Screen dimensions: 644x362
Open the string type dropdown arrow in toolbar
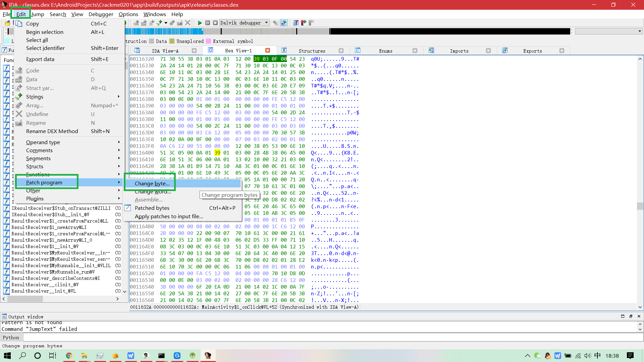tap(166, 23)
